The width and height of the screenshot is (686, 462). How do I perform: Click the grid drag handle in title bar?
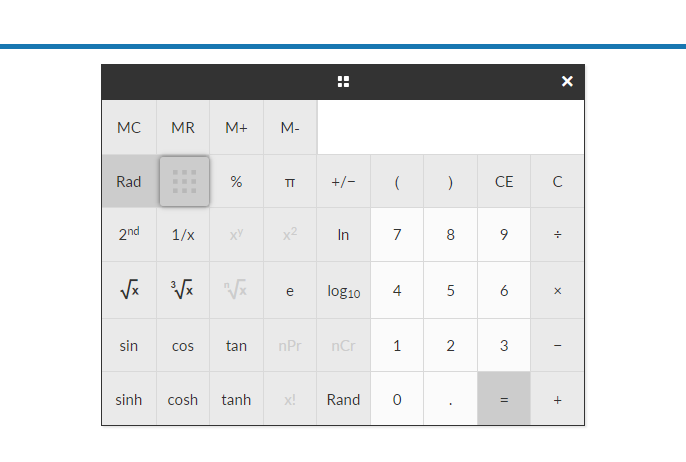pyautogui.click(x=343, y=81)
